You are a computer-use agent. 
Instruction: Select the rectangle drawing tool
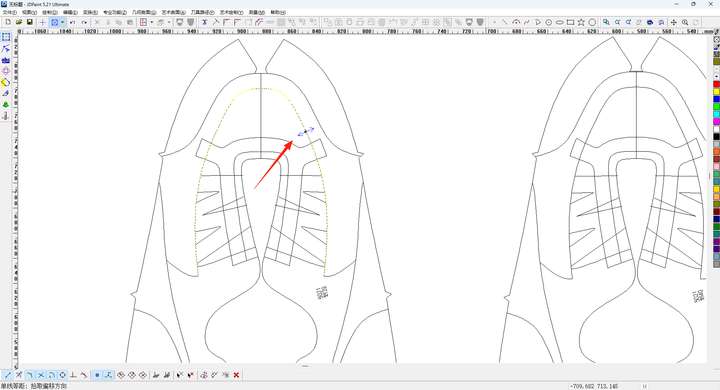[570, 22]
